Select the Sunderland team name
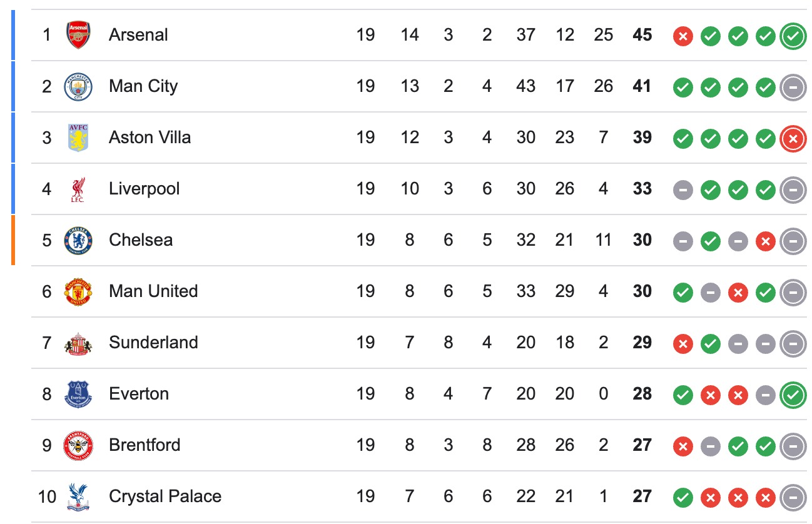The height and width of the screenshot is (524, 812). (x=153, y=343)
